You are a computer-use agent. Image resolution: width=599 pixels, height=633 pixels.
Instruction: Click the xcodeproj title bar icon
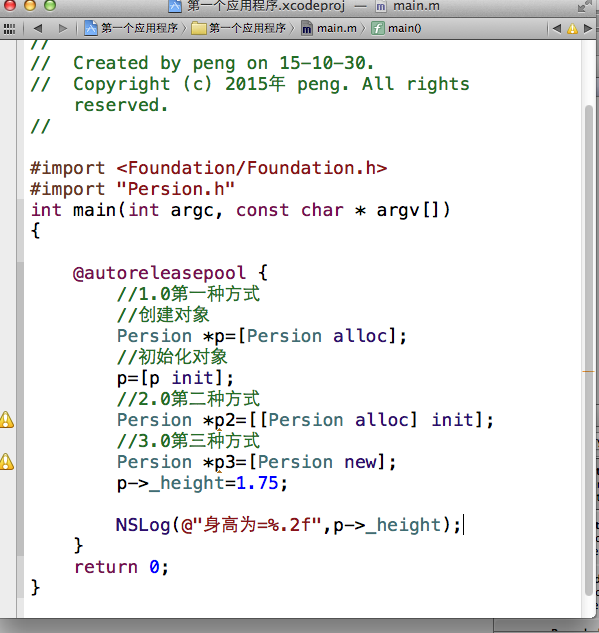tap(175, 6)
